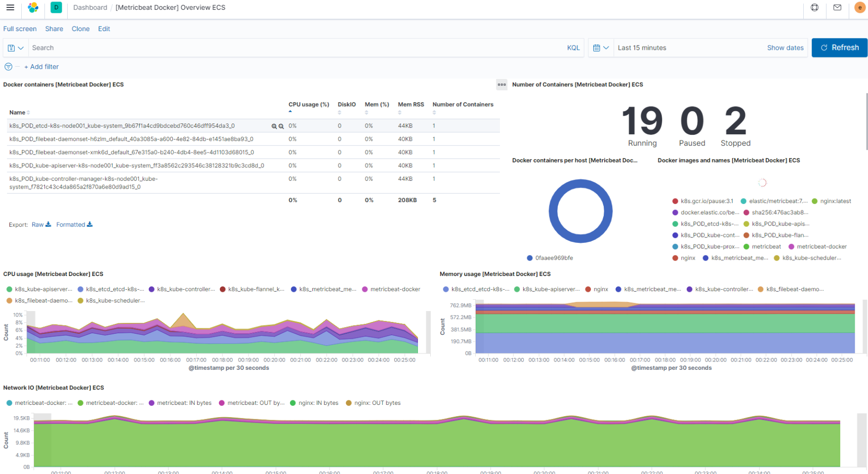Viewport: 868px width, 474px height.
Task: Click k8s_kube-flannel color dot in CPU legend
Action: tap(223, 289)
